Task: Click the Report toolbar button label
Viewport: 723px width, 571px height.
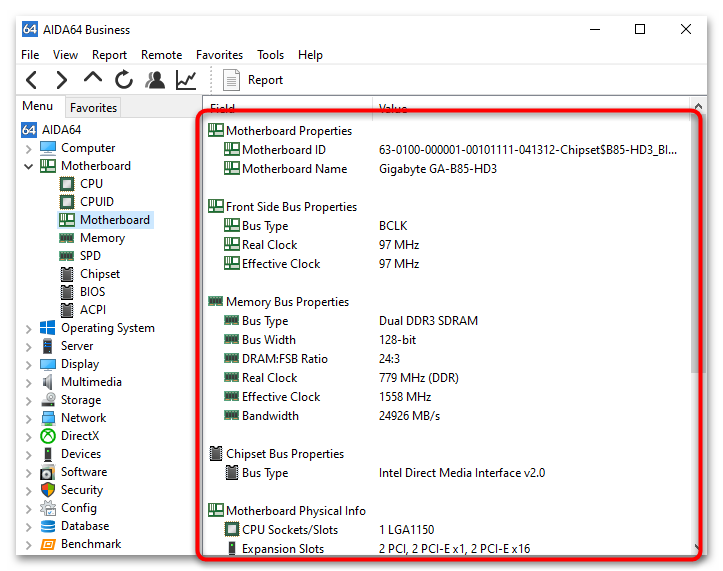Action: coord(265,80)
